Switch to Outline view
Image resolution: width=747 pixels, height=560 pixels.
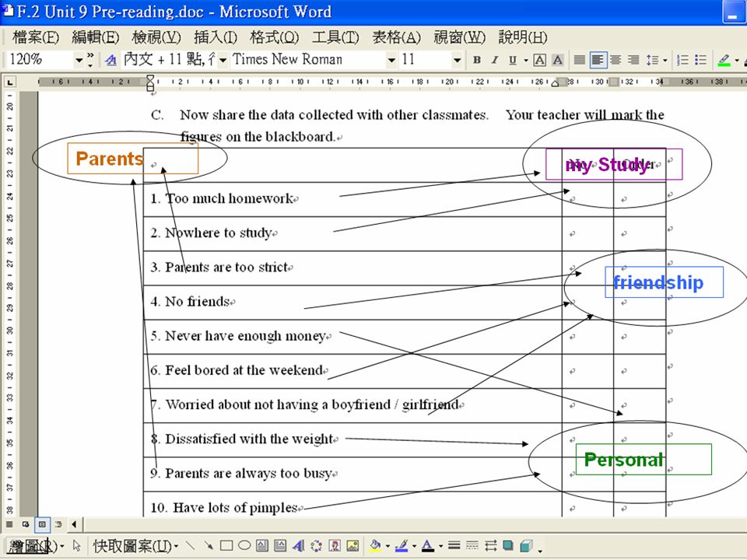[58, 524]
